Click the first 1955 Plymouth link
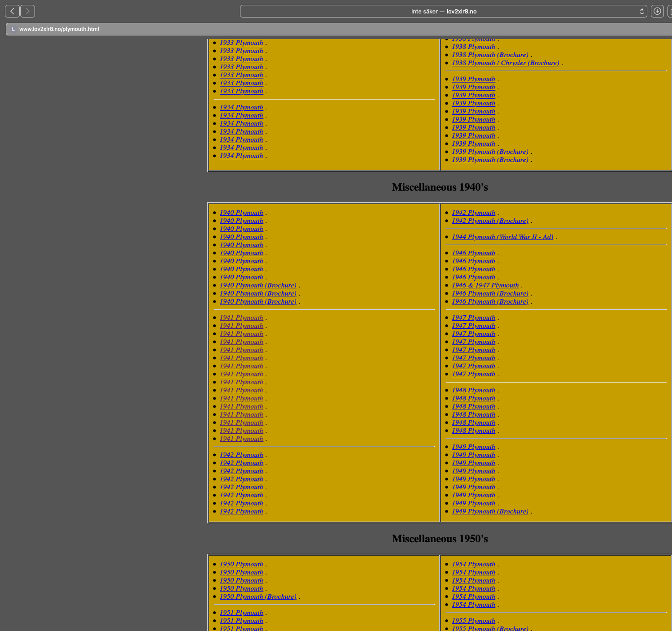Screen dimensions: 672x631 pos(473,621)
